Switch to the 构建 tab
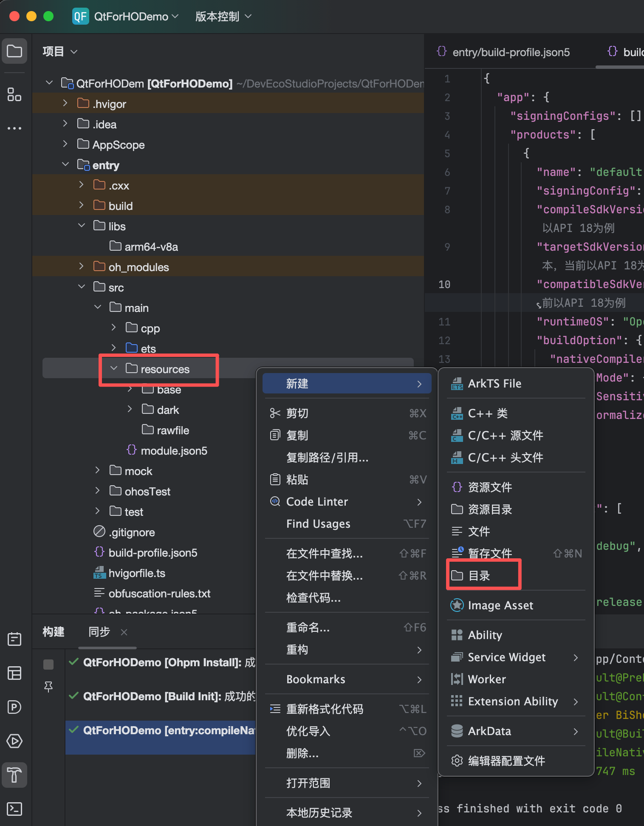 click(x=54, y=632)
